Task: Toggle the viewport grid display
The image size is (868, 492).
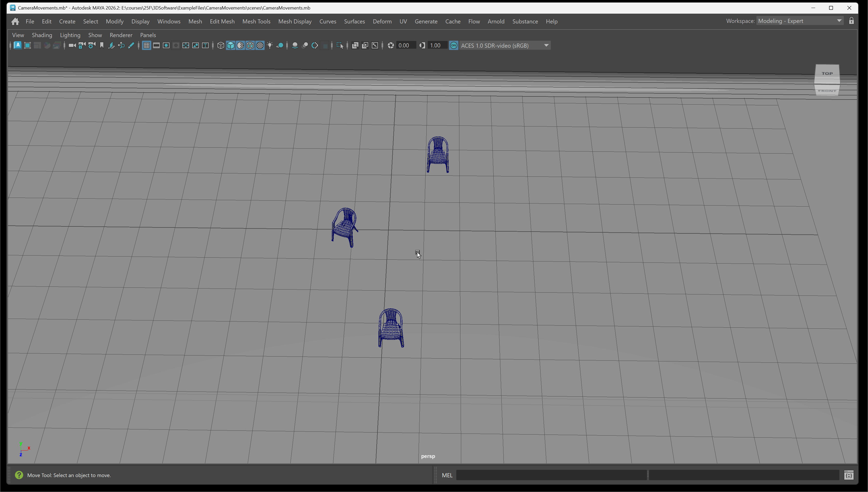Action: 146,45
